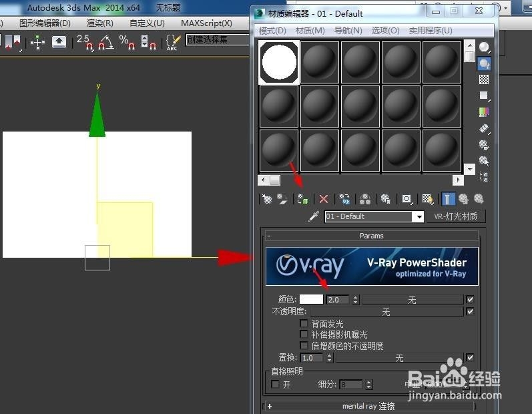Open 创建选择集 named selection dropdown
532x414 pixels.
[217, 39]
